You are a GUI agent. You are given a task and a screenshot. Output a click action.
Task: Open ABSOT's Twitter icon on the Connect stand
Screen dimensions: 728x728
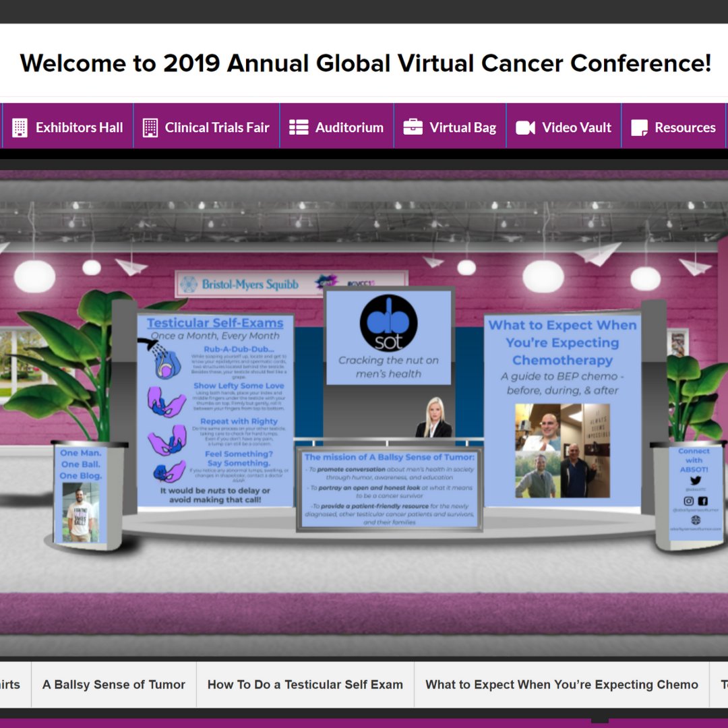[696, 481]
